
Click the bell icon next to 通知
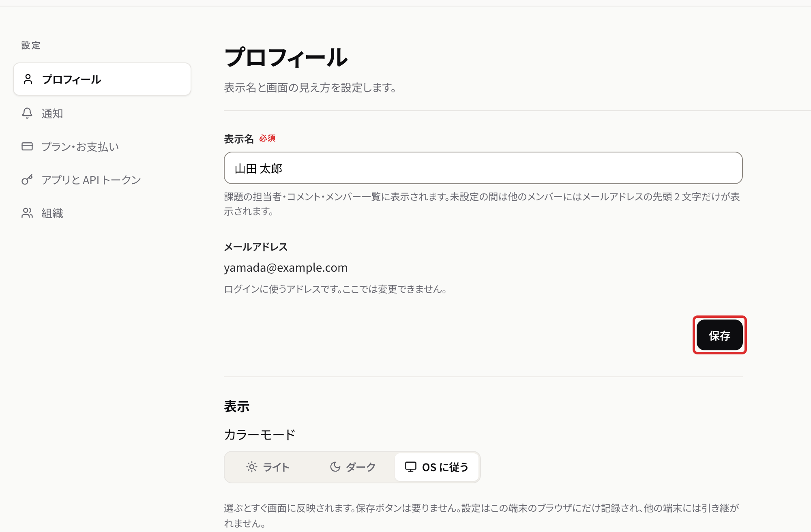click(x=27, y=113)
